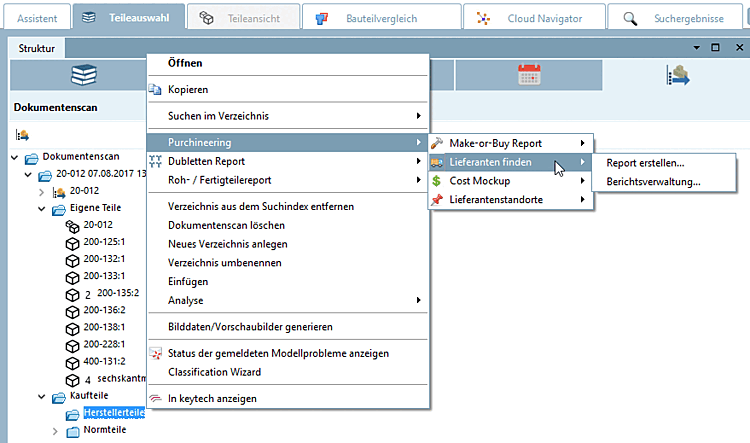Expand the Normteile folder node
This screenshot has height=443, width=750.
(55, 431)
